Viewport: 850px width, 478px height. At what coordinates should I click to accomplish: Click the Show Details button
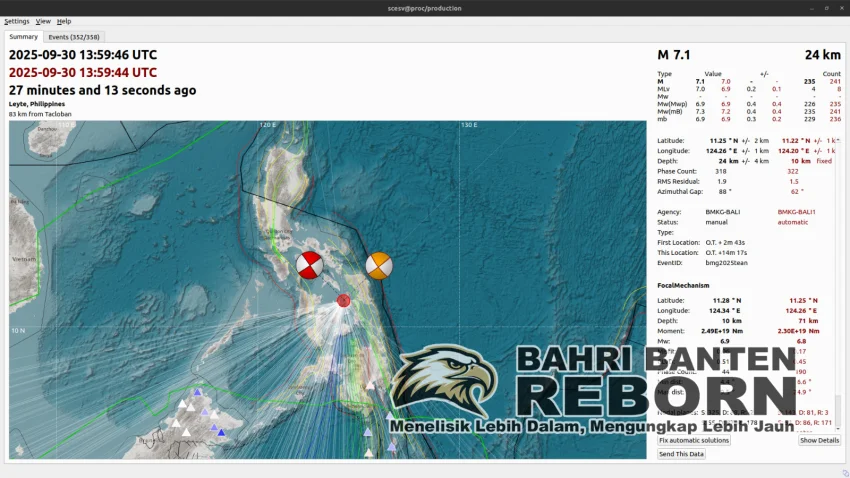point(819,440)
